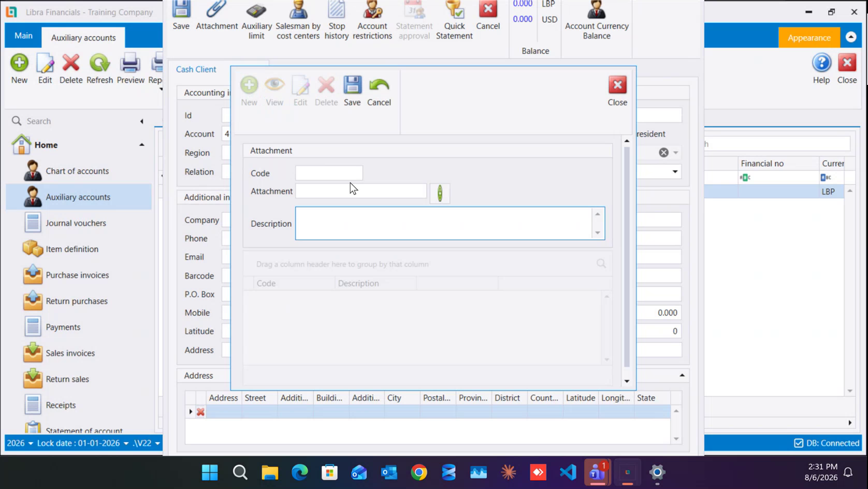Image resolution: width=868 pixels, height=489 pixels.
Task: Open Account Currency Balance
Action: 597,21
